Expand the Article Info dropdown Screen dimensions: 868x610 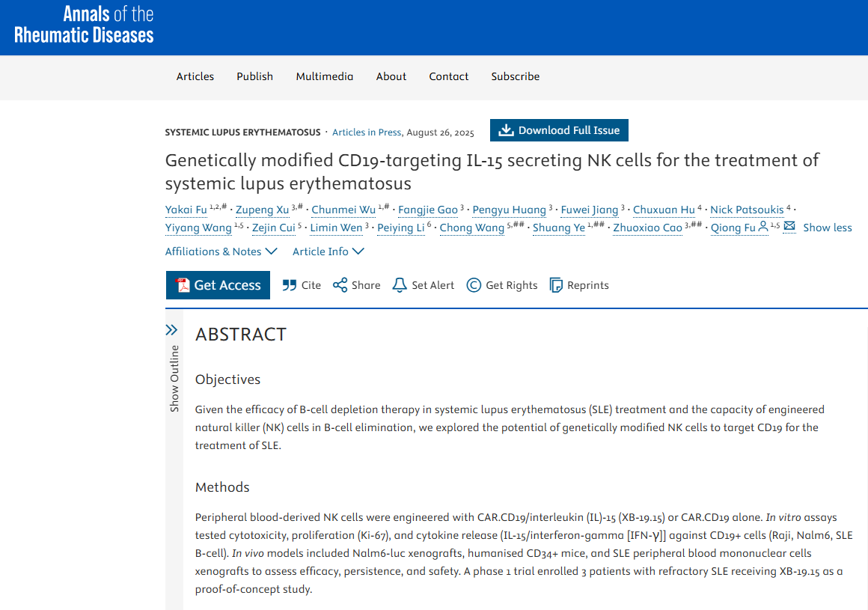pos(328,251)
